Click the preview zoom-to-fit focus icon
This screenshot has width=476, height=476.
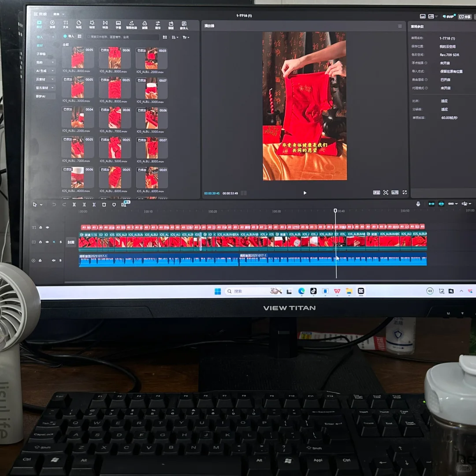pyautogui.click(x=386, y=193)
